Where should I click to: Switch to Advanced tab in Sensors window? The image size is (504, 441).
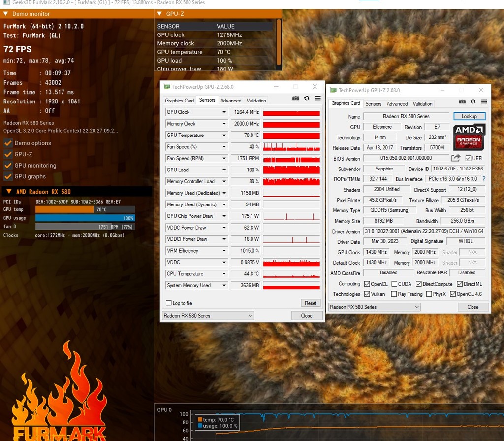tap(231, 101)
